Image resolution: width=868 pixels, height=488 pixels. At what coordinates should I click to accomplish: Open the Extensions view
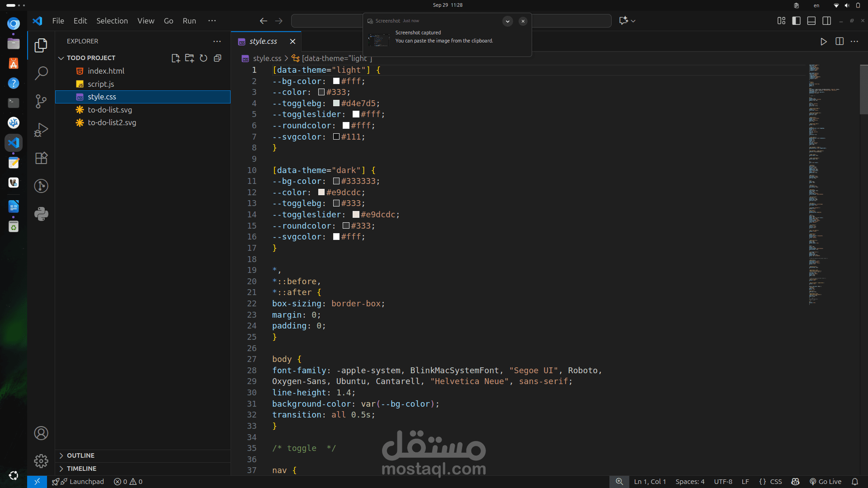(x=41, y=158)
